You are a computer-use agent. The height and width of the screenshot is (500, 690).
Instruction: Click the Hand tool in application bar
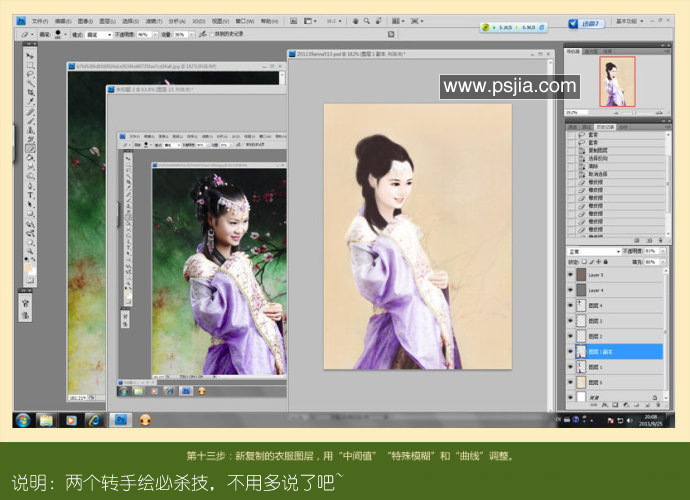[x=355, y=21]
